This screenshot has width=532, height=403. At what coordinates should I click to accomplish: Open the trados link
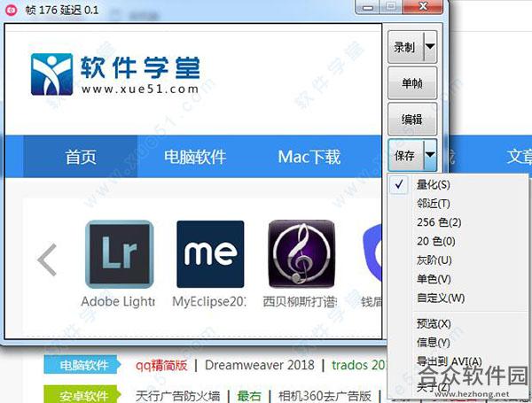pos(359,365)
